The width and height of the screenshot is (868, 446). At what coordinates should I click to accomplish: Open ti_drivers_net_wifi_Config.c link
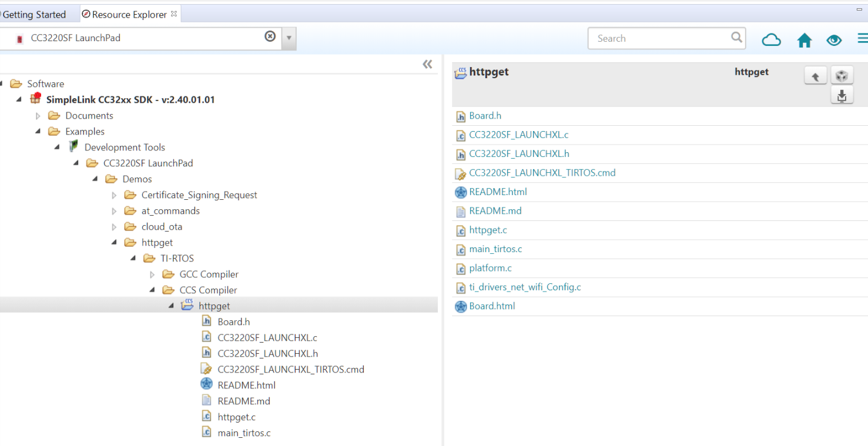pos(525,287)
